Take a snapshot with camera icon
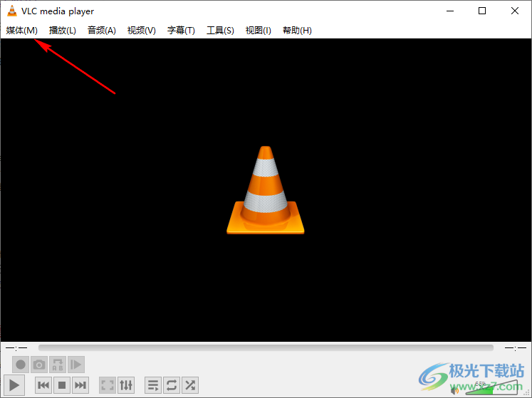This screenshot has width=532, height=398. pyautogui.click(x=39, y=365)
